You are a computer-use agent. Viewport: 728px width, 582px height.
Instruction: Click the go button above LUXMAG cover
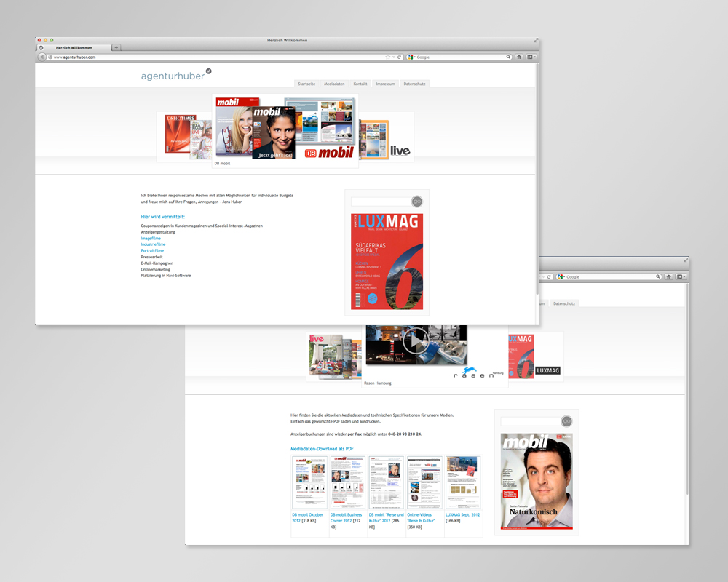click(x=417, y=202)
